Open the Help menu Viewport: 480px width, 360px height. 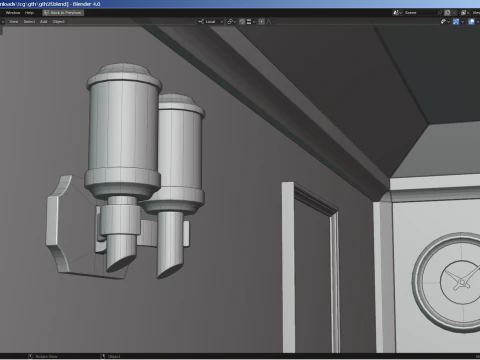click(x=29, y=13)
